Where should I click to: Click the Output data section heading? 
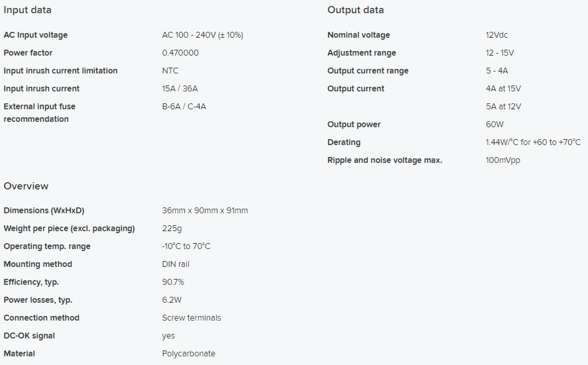[355, 10]
